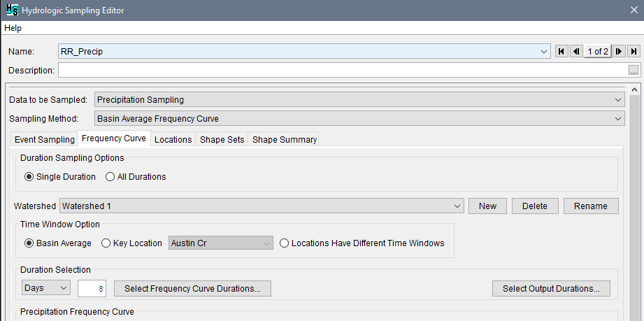Go to the first record navigation icon

tap(561, 51)
